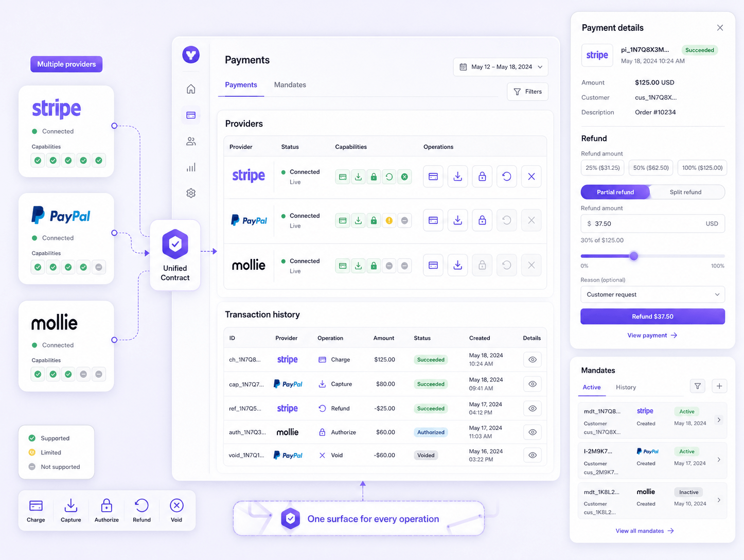The width and height of the screenshot is (744, 560).
Task: Click the Charge icon in the bottom legend
Action: pos(36,505)
